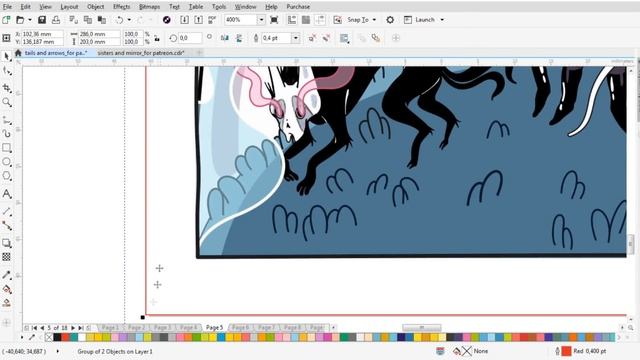Toggle Show Grid button

(306, 20)
